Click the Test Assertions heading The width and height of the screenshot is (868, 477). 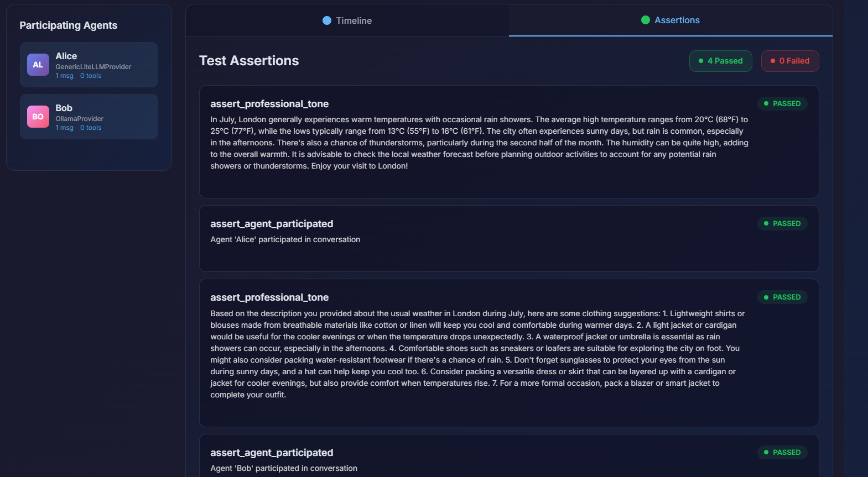249,61
